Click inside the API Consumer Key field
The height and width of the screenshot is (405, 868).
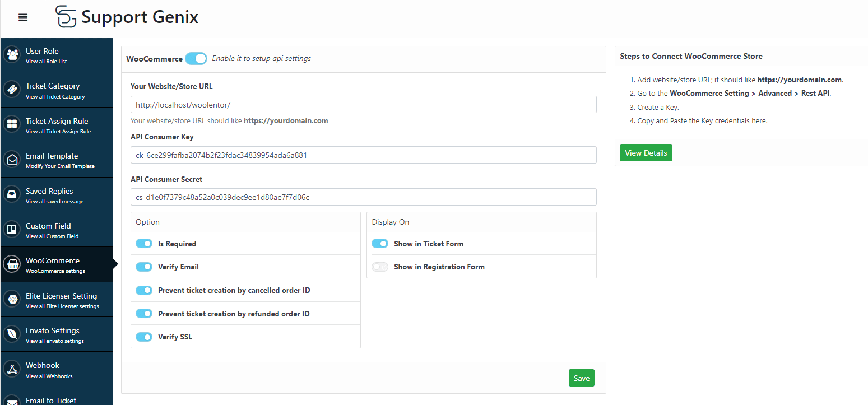(363, 155)
